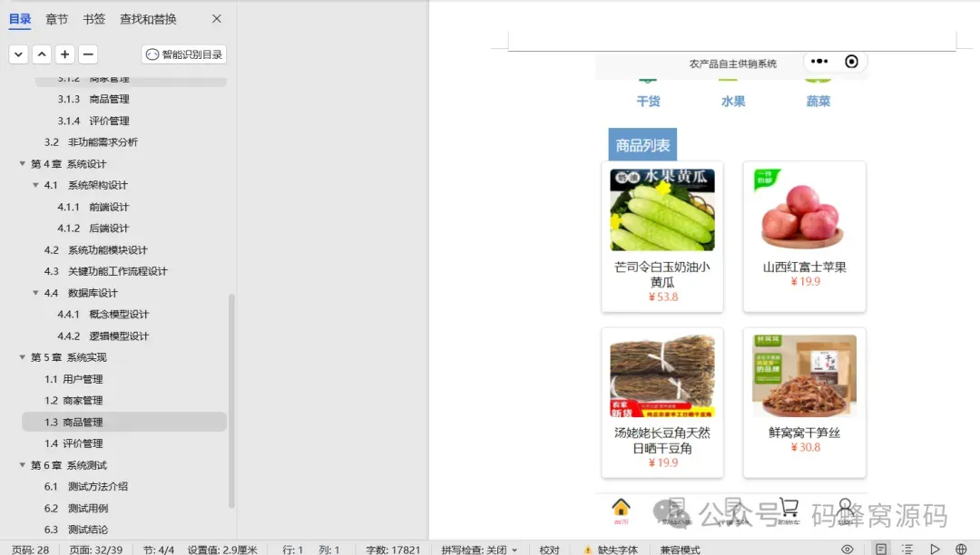This screenshot has height=555, width=980.
Task: Click the 缺失字体 warning
Action: click(611, 550)
